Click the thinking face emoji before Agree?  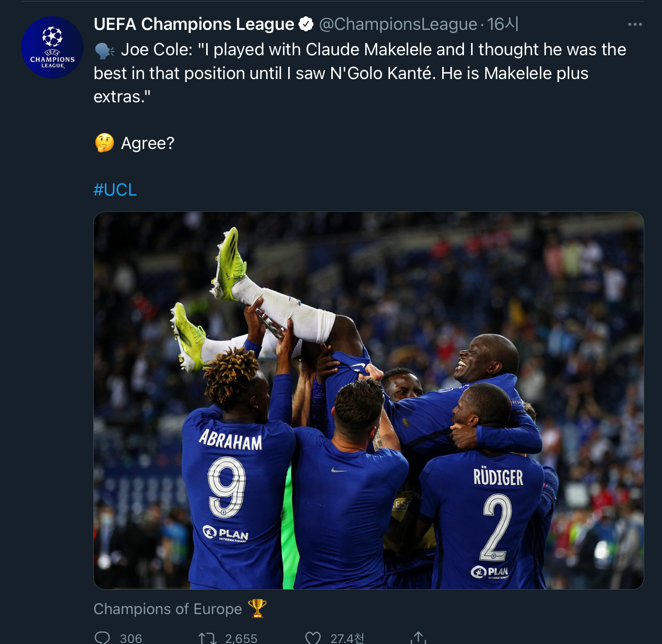pyautogui.click(x=105, y=143)
